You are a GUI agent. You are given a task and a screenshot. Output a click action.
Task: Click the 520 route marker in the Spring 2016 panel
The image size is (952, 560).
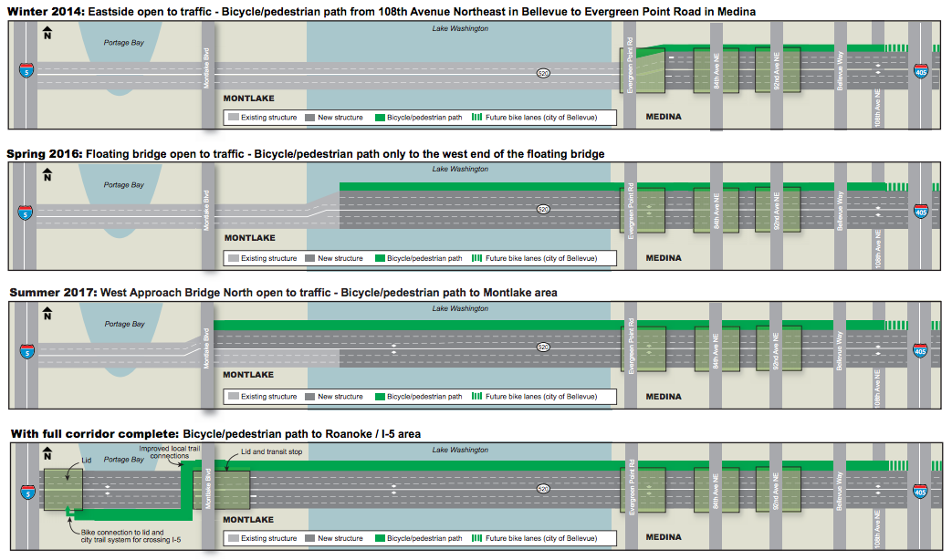pos(543,209)
